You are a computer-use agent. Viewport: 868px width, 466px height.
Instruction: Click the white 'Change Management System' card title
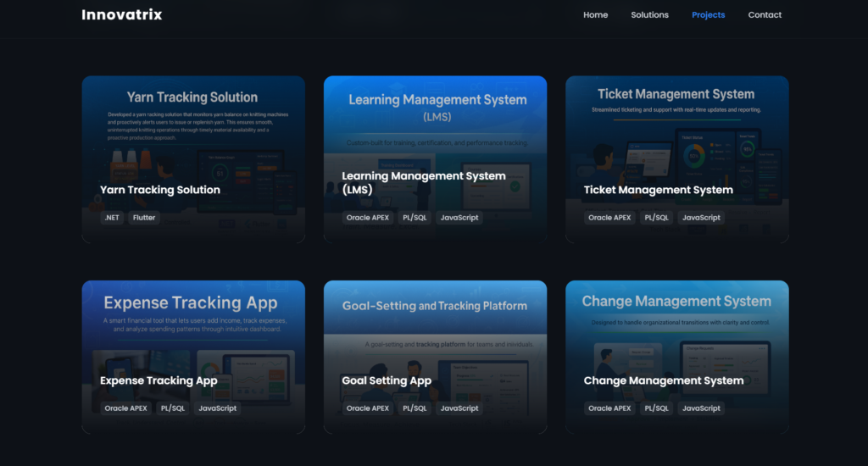[x=664, y=380]
